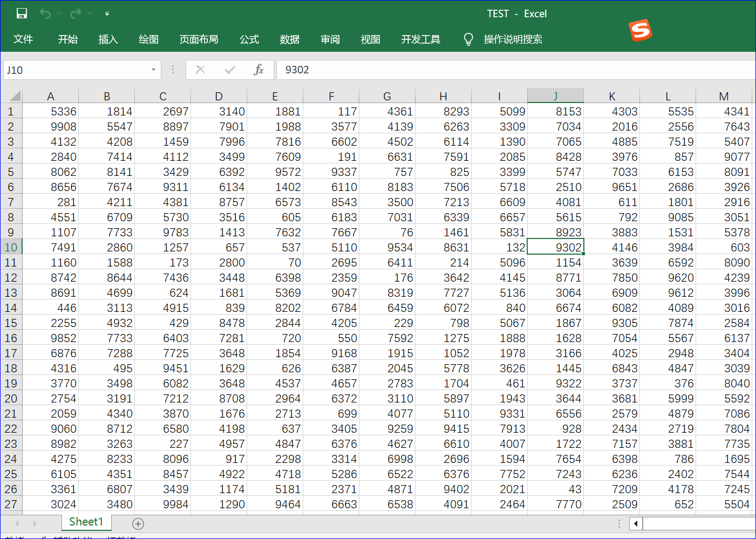Image resolution: width=756 pixels, height=539 pixels.
Task: Switch to the 页面布局 ribbon tab
Action: pos(199,39)
